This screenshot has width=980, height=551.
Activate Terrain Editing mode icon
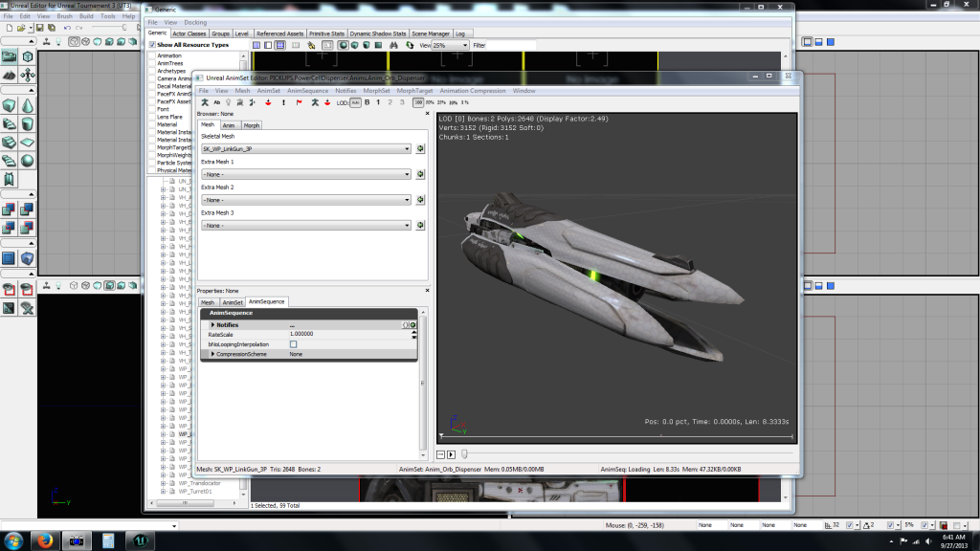pos(10,75)
